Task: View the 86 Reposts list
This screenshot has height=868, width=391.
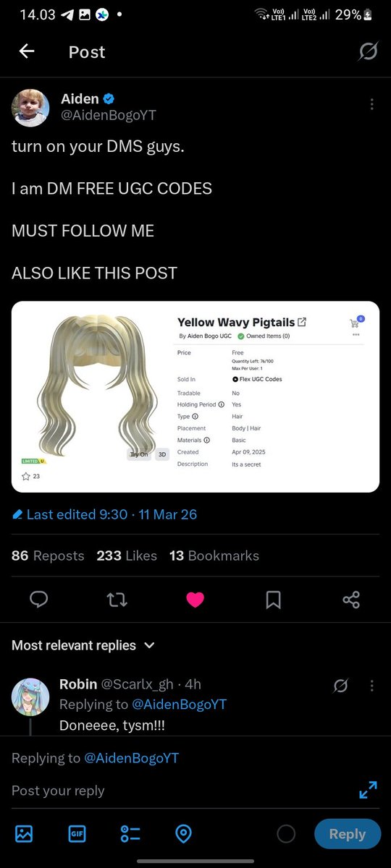Action: coord(48,556)
